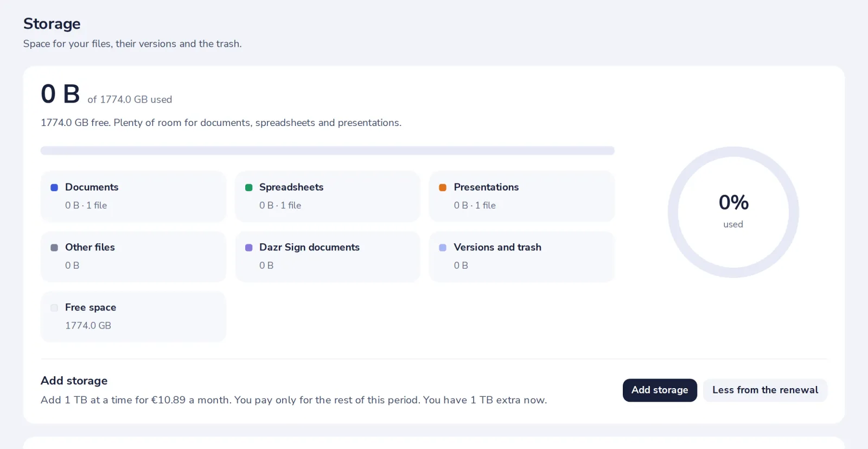
Task: Click the gray Other files color dot
Action: pos(54,248)
